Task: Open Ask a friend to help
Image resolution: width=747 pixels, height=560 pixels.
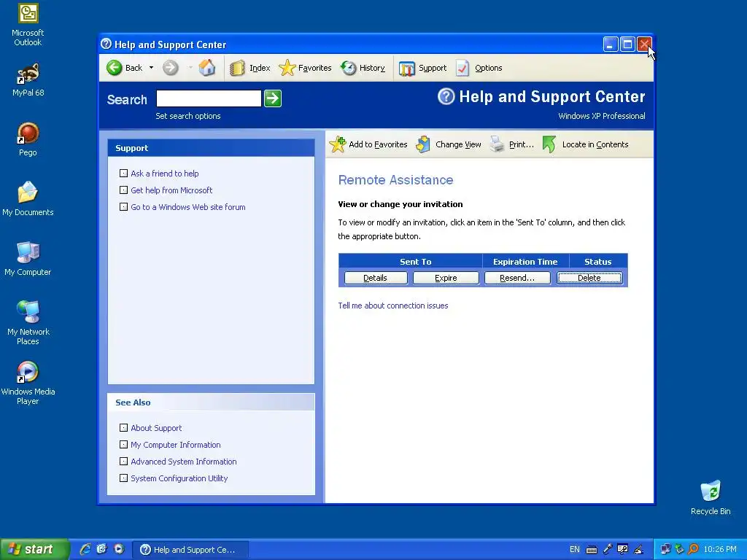Action: click(165, 174)
